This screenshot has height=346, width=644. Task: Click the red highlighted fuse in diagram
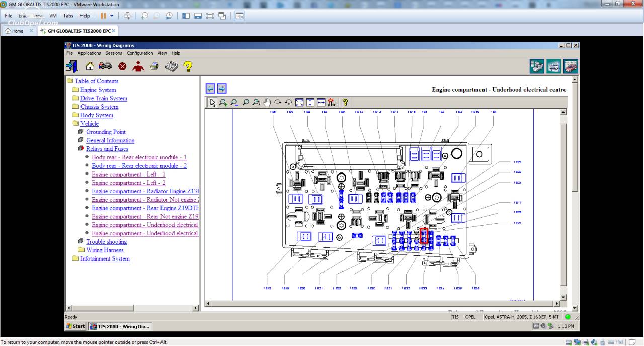point(424,236)
